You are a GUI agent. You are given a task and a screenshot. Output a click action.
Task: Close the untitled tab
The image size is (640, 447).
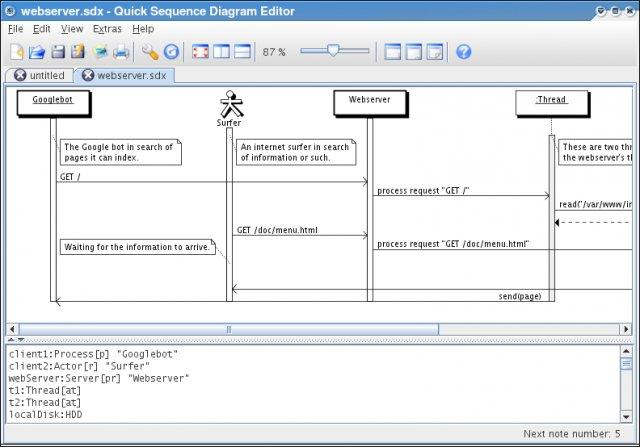pos(20,75)
